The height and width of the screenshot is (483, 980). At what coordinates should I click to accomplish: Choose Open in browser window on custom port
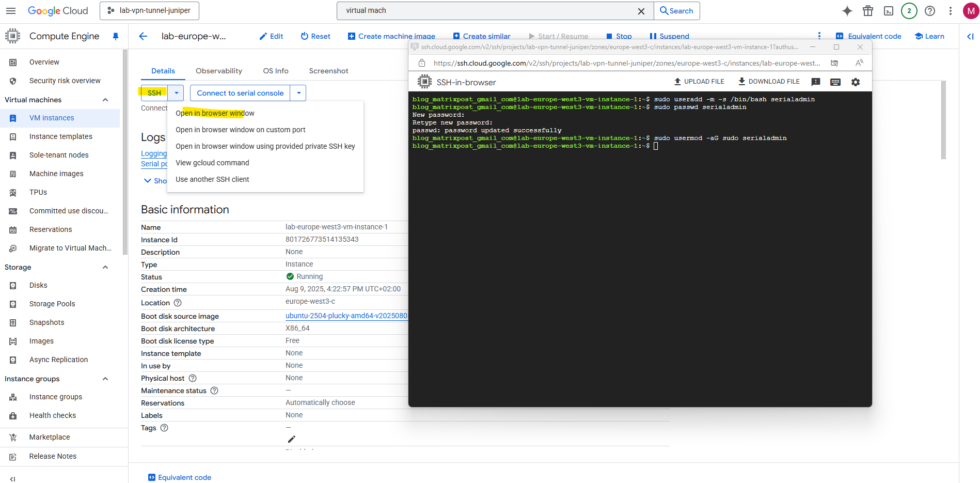pos(265,130)
